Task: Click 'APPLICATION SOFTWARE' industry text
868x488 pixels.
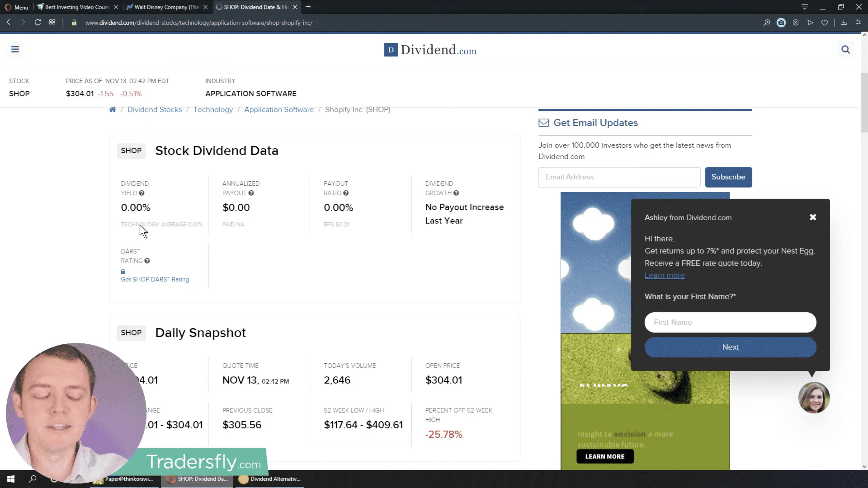Action: tap(251, 94)
